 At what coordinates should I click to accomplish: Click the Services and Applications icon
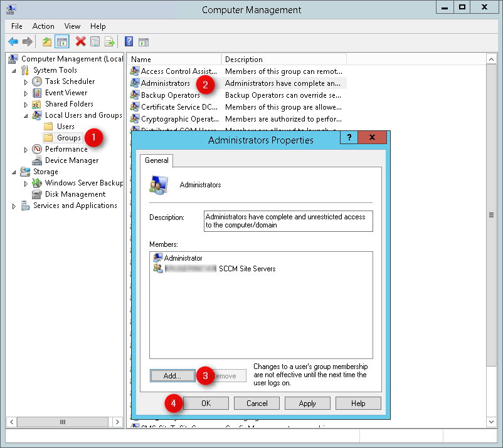click(x=25, y=206)
